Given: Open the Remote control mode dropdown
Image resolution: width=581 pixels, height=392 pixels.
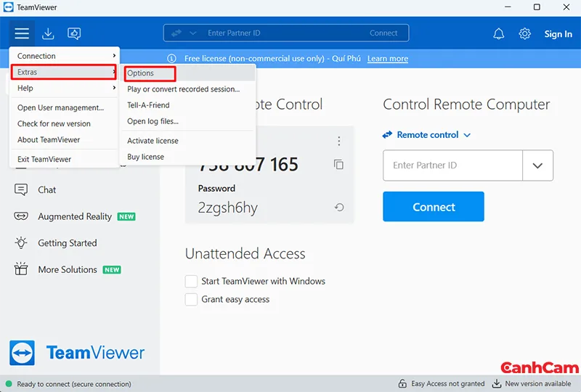Looking at the screenshot, I should click(467, 135).
